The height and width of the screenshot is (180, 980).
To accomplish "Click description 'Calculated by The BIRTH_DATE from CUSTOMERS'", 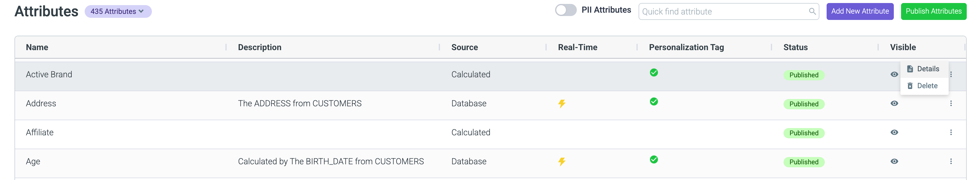I will tap(331, 161).
